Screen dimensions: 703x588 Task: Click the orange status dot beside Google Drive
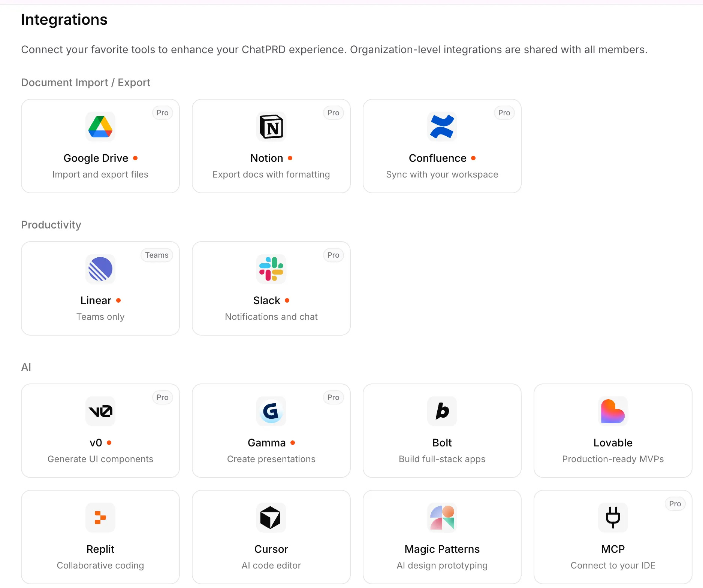pos(135,158)
